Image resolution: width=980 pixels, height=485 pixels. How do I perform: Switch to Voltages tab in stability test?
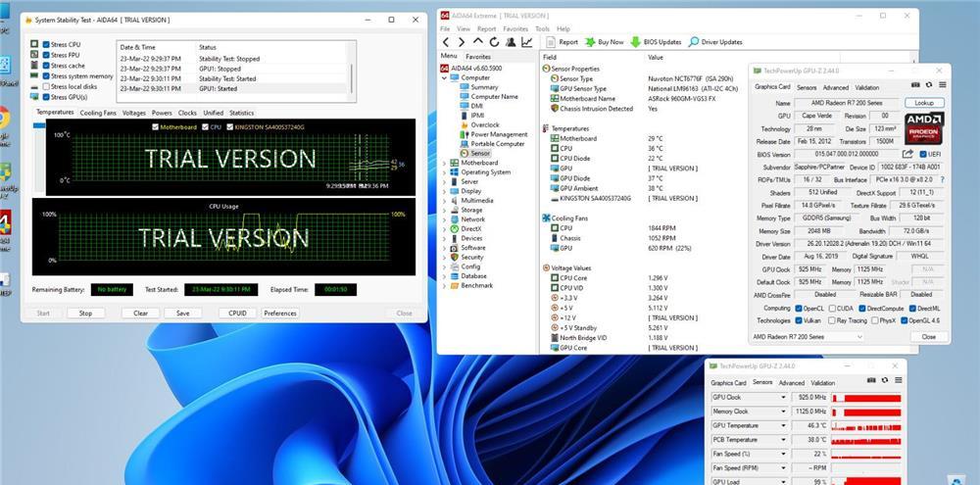click(x=133, y=113)
